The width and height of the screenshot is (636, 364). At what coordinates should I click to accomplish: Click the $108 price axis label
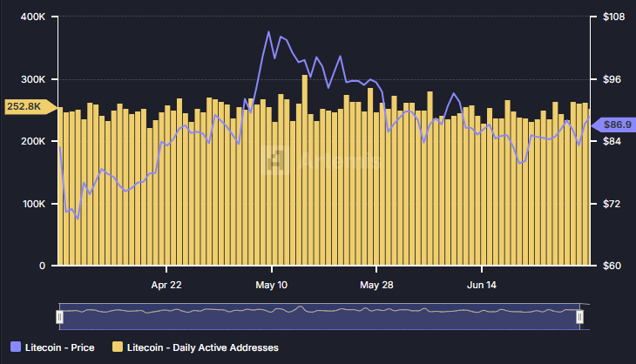tap(613, 17)
